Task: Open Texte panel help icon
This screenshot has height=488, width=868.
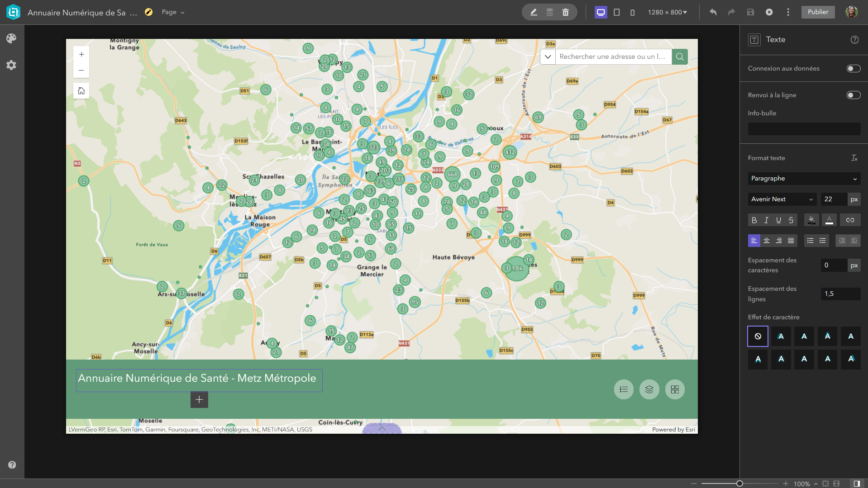Action: [x=854, y=40]
